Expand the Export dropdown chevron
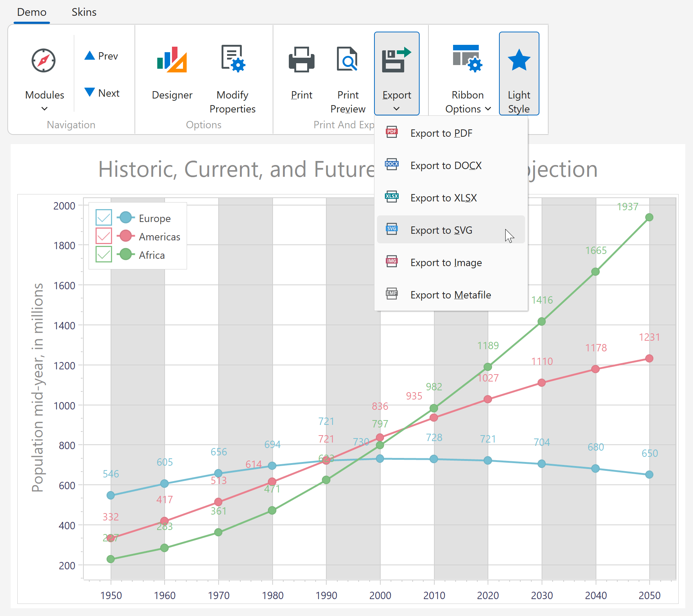This screenshot has height=616, width=693. pos(397,109)
